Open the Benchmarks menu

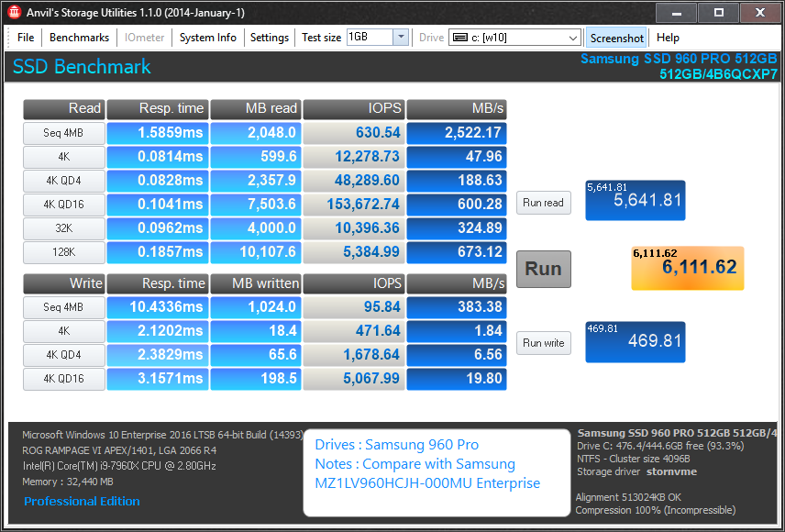[x=79, y=38]
